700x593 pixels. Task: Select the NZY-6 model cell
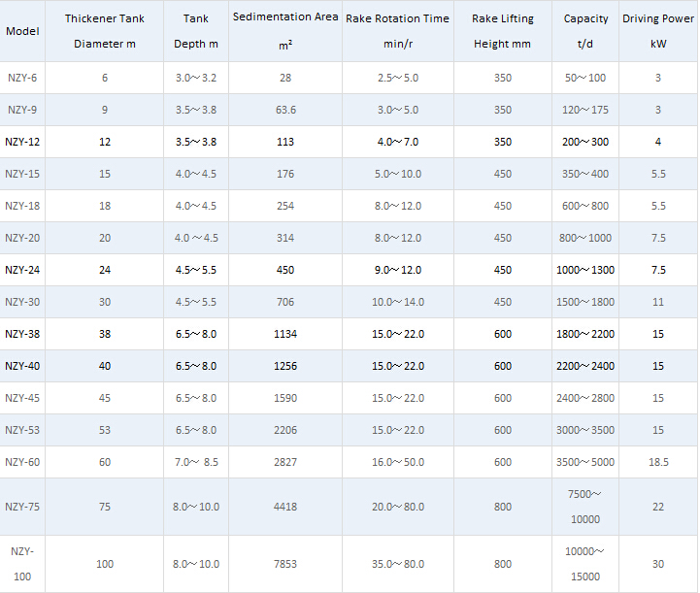22,78
